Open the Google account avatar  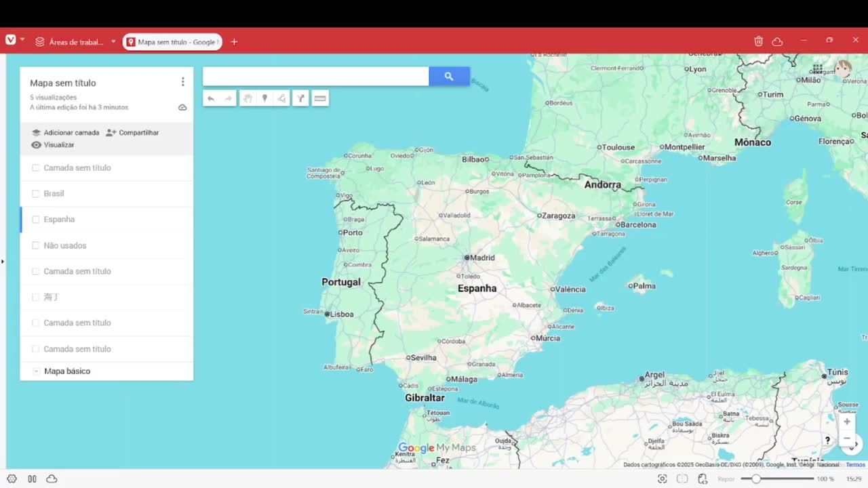coord(843,68)
